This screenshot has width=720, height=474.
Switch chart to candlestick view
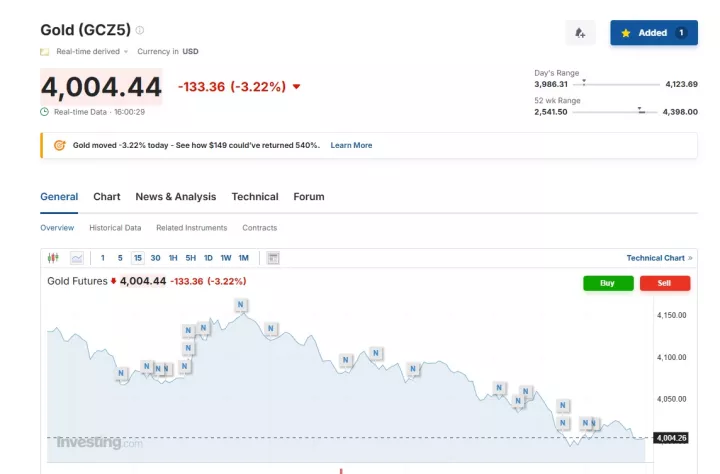tap(54, 258)
